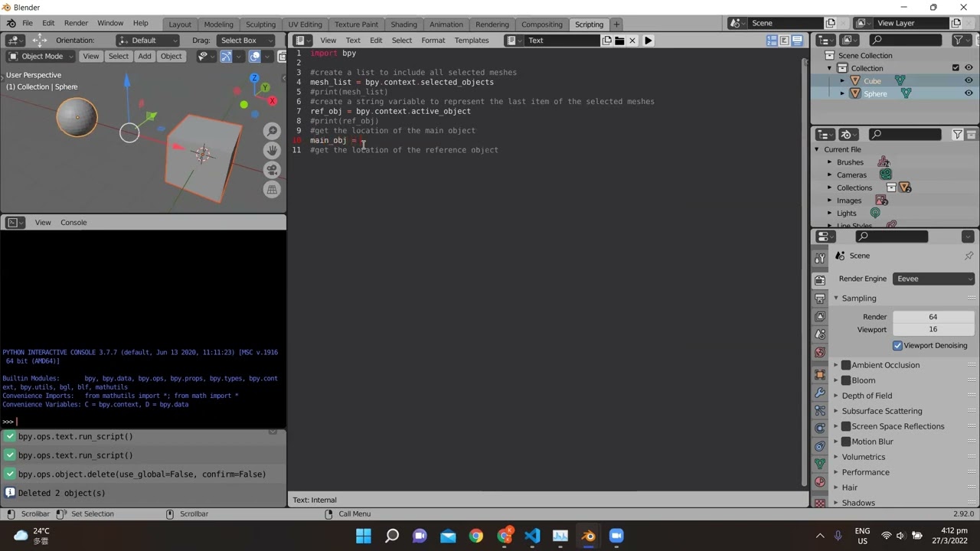
Task: Switch to the Modeling workspace tab
Action: [218, 24]
